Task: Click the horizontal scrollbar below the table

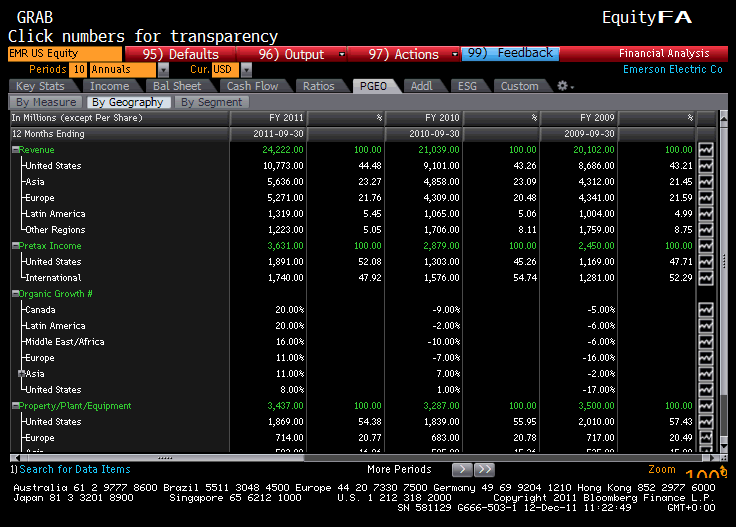Action: [360, 457]
